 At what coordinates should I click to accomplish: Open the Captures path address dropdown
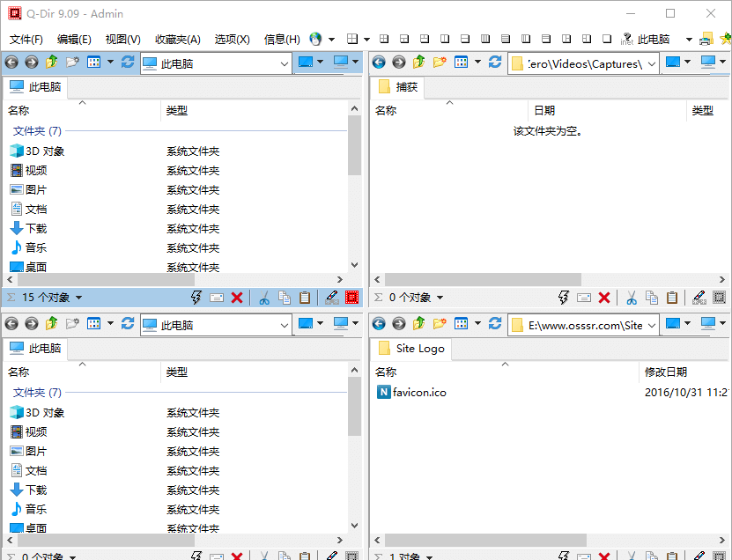point(652,63)
